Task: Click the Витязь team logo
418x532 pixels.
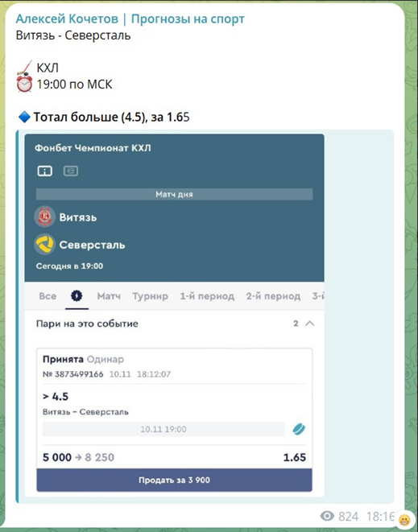Action: click(45, 217)
